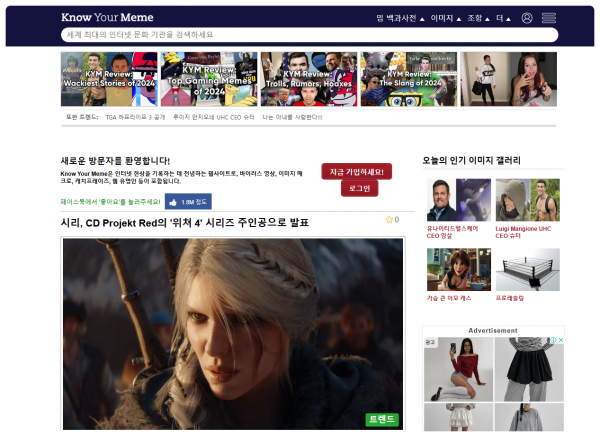Image resolution: width=600 pixels, height=437 pixels.
Task: Click the 루이지 만지오네 UHC CEO 슈터 trend link
Action: tap(214, 117)
